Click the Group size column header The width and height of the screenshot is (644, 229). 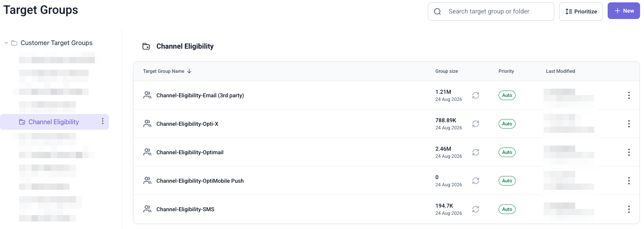[x=446, y=71]
